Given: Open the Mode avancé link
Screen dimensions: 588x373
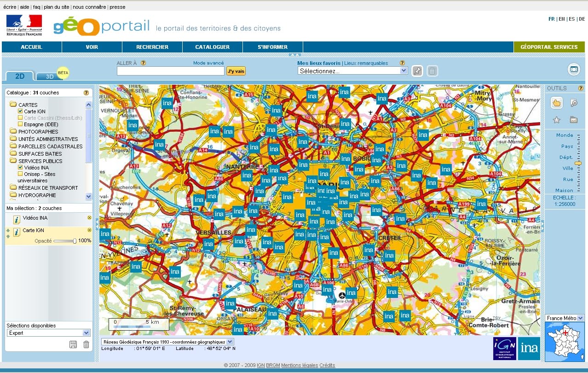Looking at the screenshot, I should [x=208, y=63].
